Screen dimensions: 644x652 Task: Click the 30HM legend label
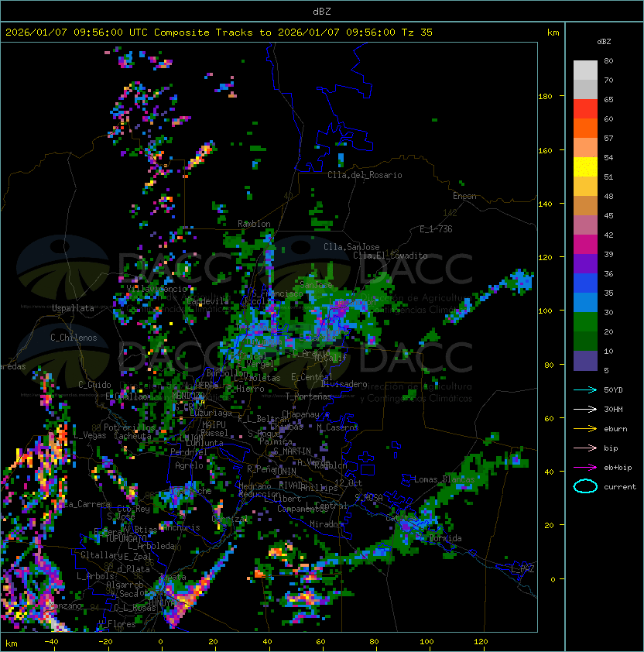pos(613,410)
